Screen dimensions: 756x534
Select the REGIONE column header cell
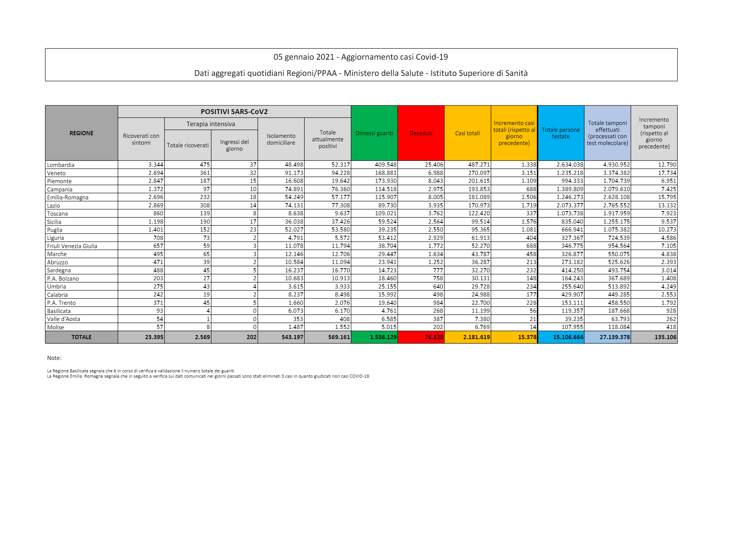[81, 133]
